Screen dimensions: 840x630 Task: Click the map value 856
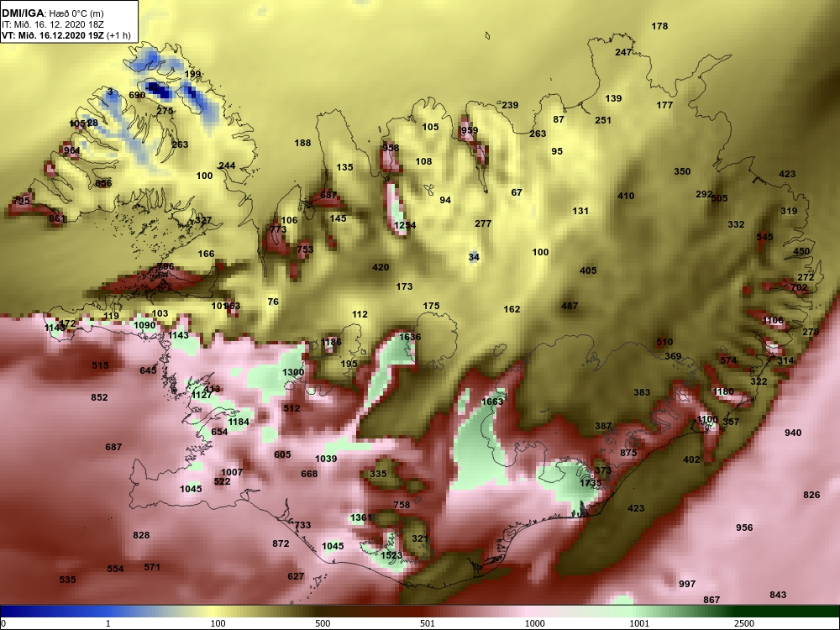[103, 183]
